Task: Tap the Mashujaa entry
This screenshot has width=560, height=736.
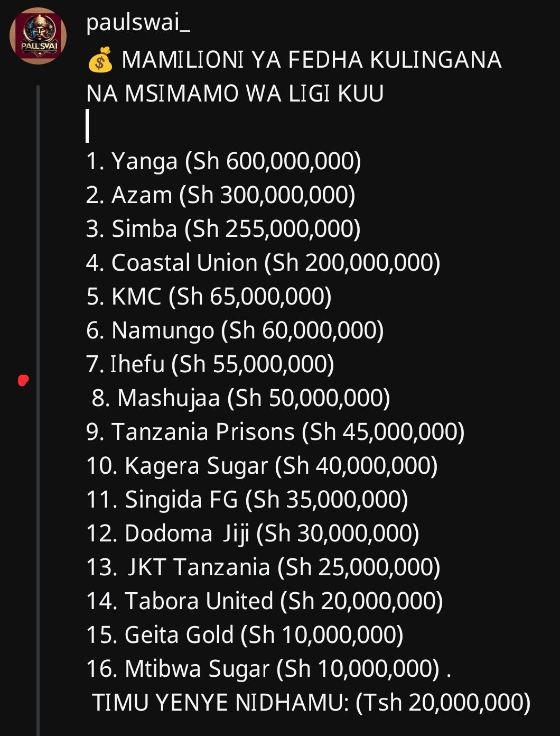Action: [x=241, y=398]
